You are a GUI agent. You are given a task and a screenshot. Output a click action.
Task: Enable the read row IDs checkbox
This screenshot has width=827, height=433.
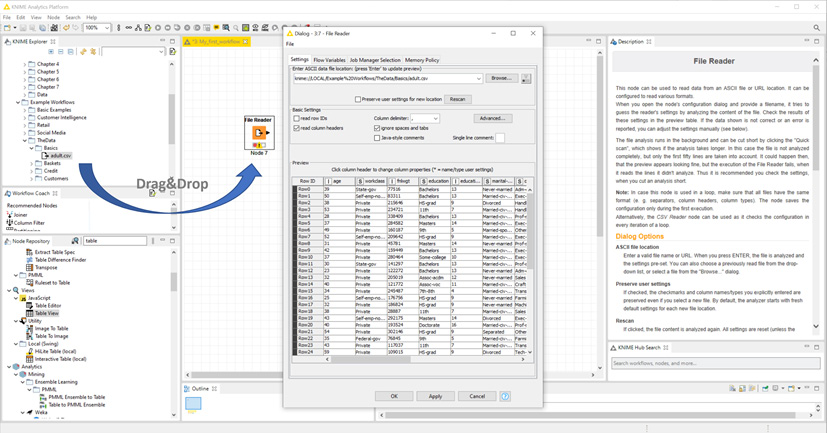click(296, 119)
